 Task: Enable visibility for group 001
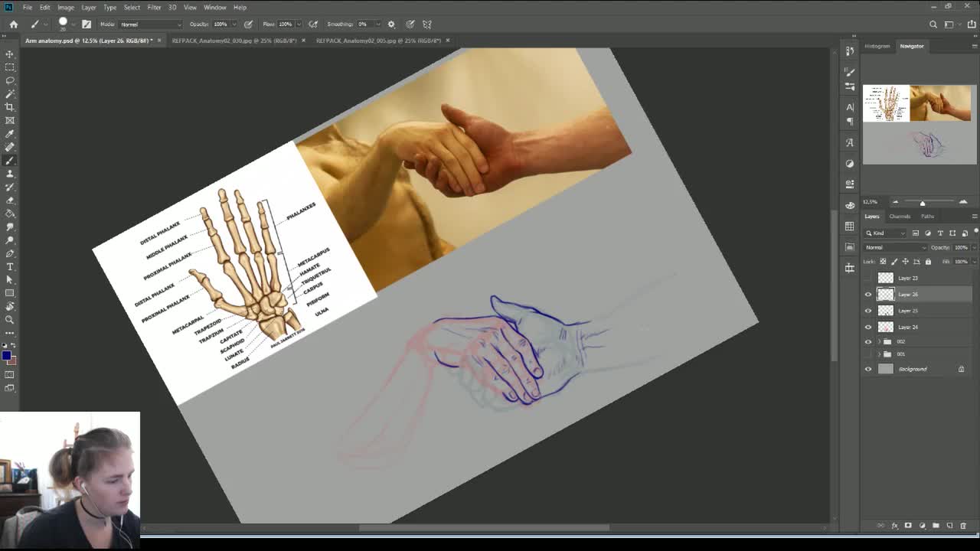pyautogui.click(x=868, y=354)
